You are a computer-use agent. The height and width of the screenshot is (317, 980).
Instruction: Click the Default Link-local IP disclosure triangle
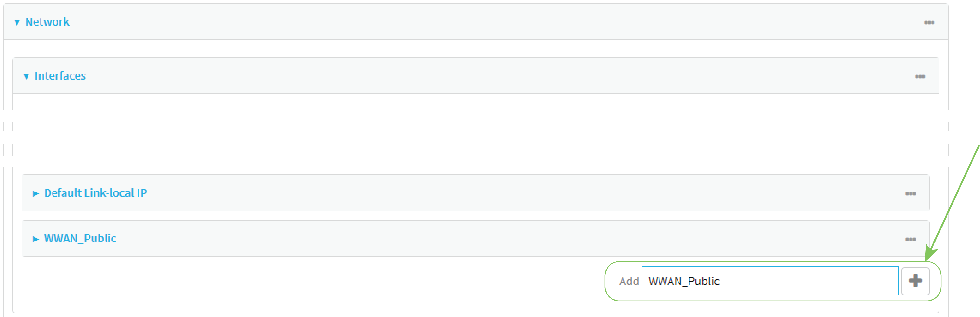[35, 193]
